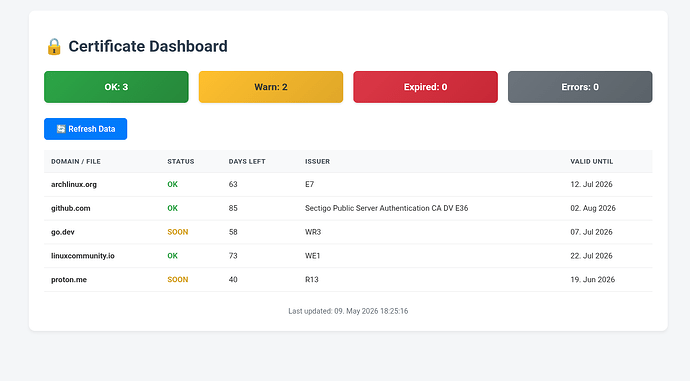This screenshot has width=690, height=381.
Task: Click the 63 days left value
Action: (x=233, y=184)
